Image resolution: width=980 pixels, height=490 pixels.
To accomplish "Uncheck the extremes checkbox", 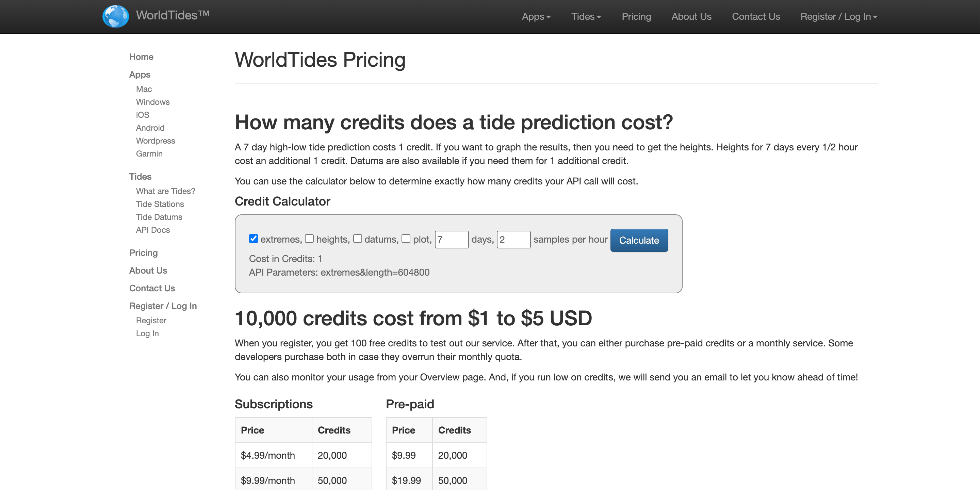I will coord(254,239).
